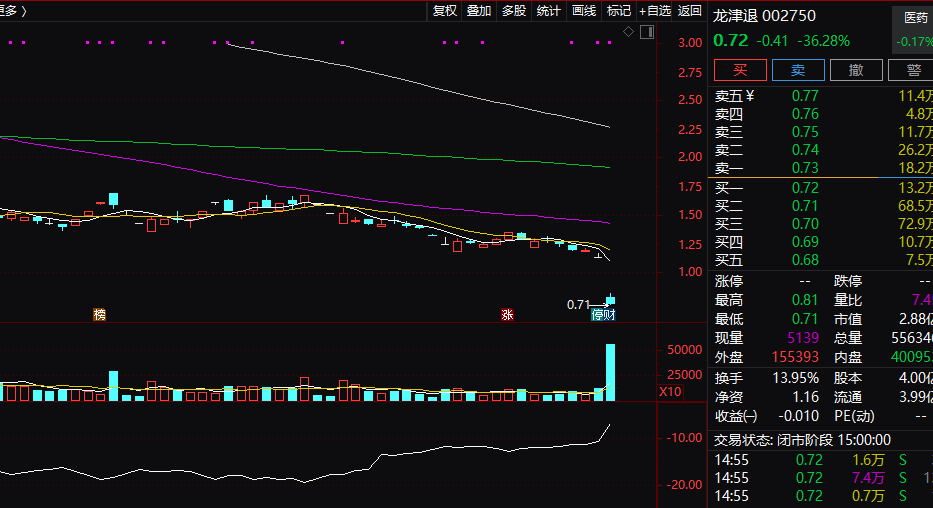The width and height of the screenshot is (933, 508).
Task: Click the X10 volume scale label
Action: [671, 391]
